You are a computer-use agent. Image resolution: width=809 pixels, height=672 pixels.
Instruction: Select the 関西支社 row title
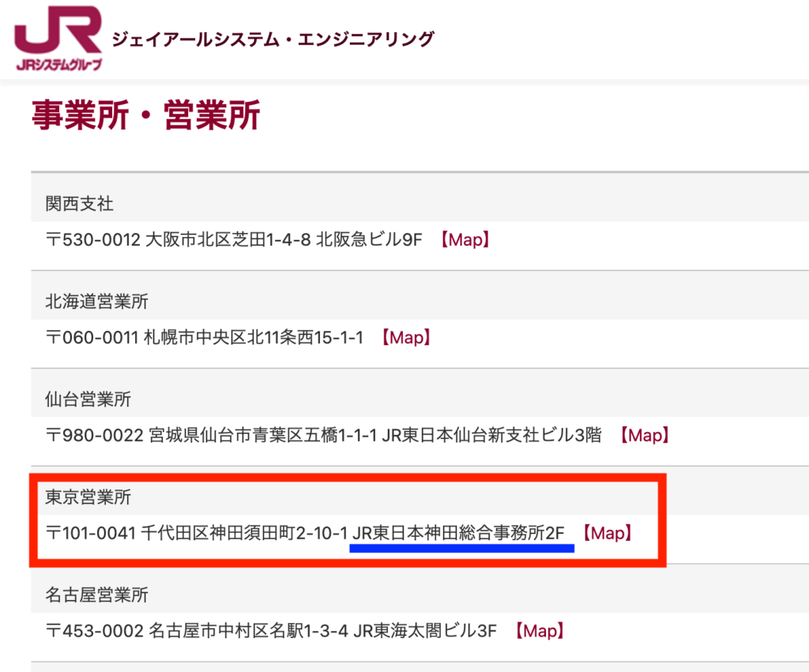[80, 204]
